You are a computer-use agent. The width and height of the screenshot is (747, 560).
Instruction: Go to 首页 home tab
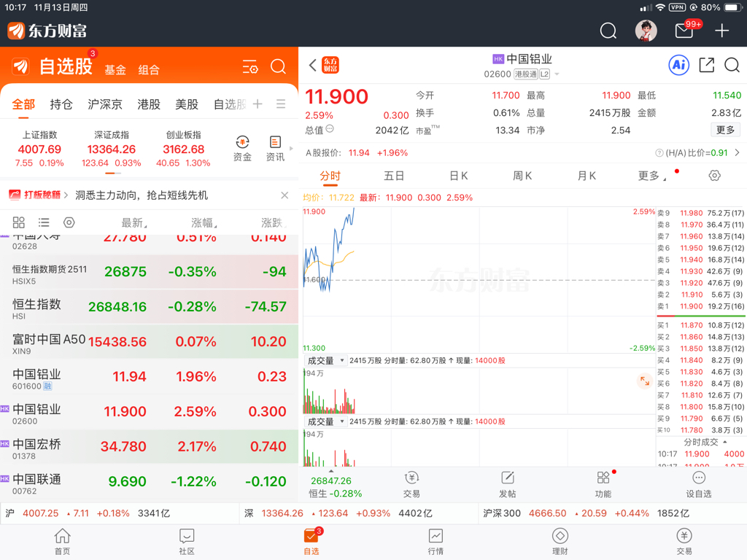pyautogui.click(x=63, y=542)
